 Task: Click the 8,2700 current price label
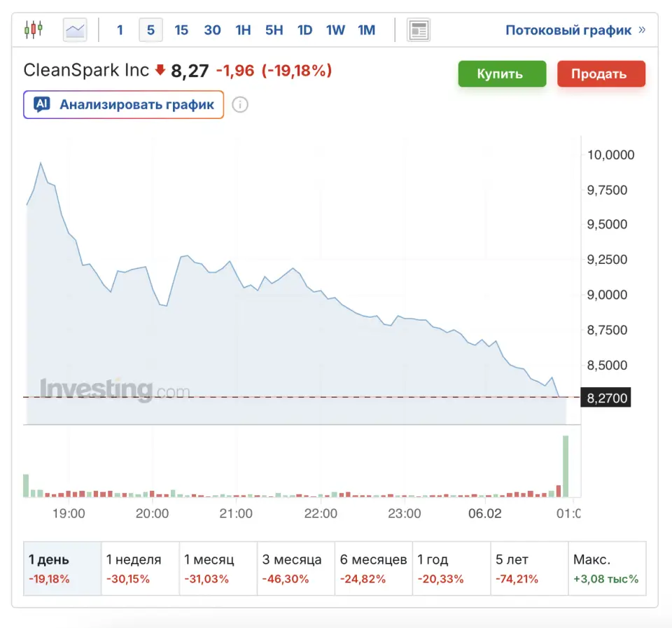coord(606,398)
